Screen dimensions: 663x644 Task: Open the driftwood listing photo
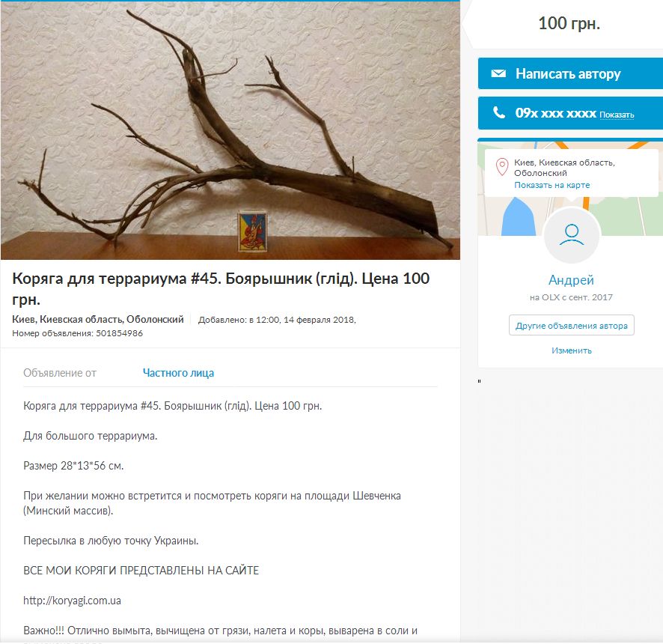pos(230,130)
